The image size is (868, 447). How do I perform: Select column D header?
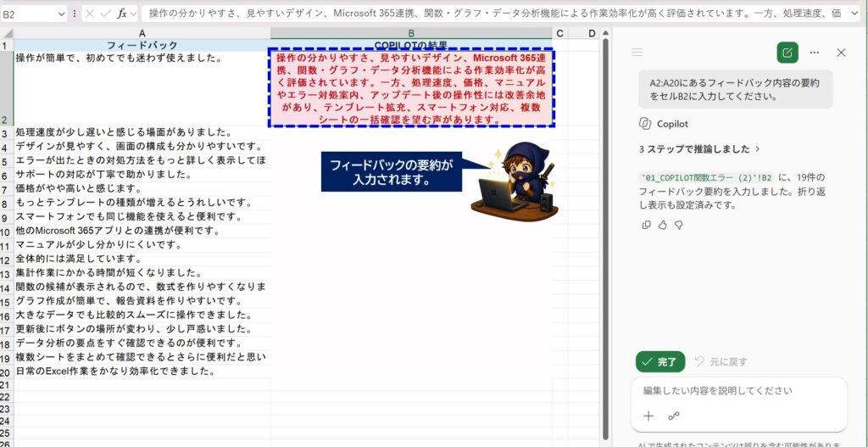point(592,33)
